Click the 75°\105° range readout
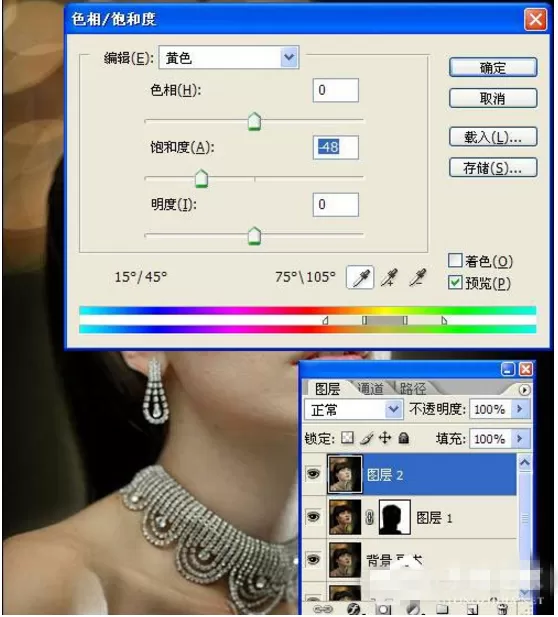558x617 pixels. [305, 277]
